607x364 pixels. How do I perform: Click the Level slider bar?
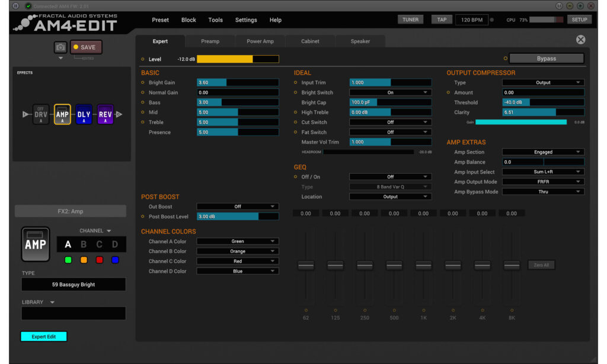point(238,59)
